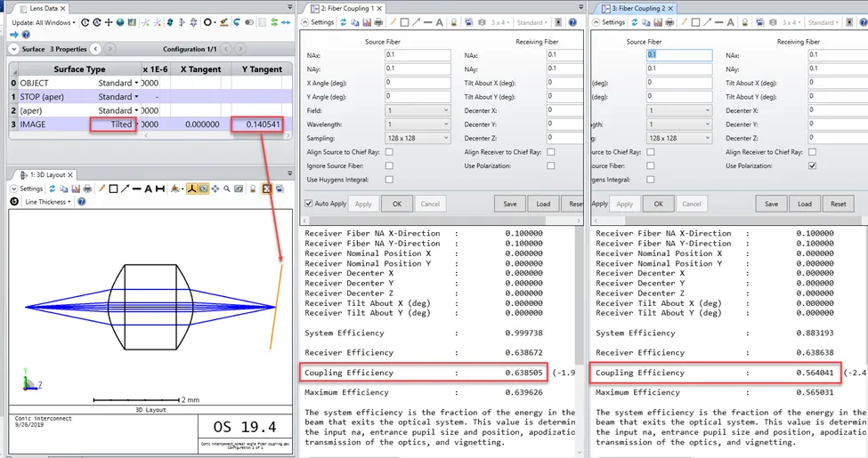Open help in the Lens Data toolbar
The image size is (868, 458).
click(x=26, y=34)
